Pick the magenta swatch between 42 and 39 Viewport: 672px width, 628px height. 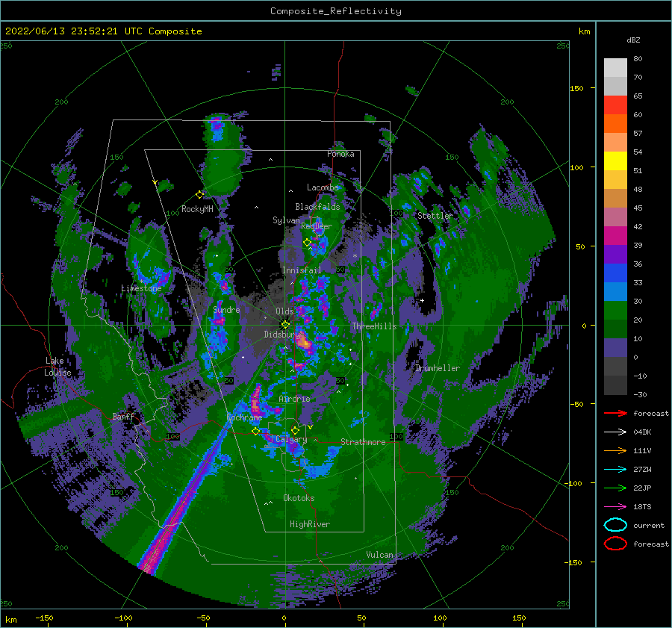615,235
